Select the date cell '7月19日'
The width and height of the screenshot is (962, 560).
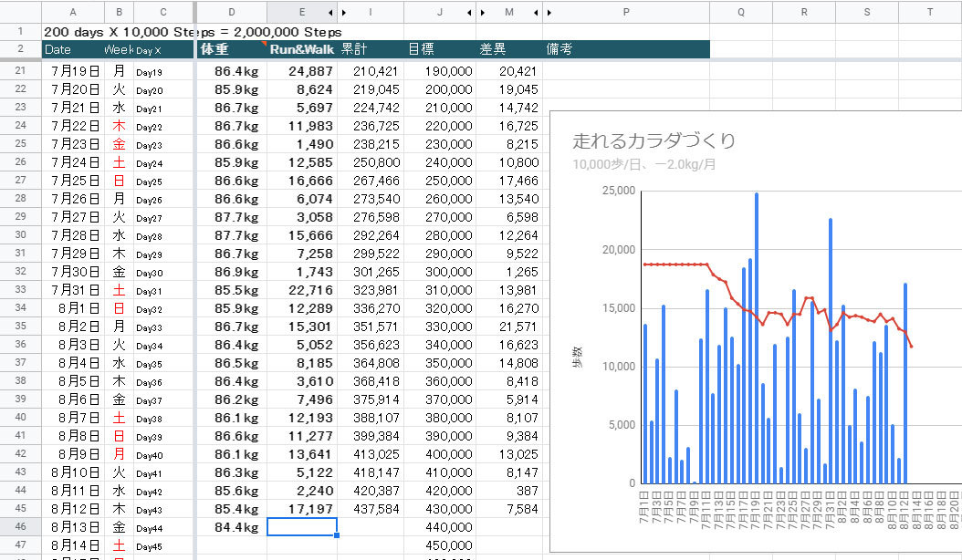tap(73, 71)
